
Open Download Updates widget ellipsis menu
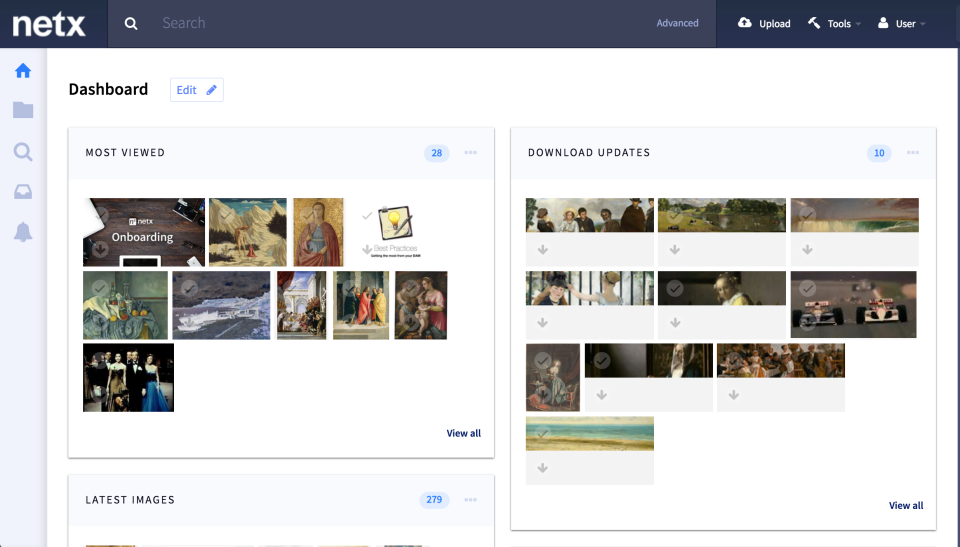pos(913,153)
